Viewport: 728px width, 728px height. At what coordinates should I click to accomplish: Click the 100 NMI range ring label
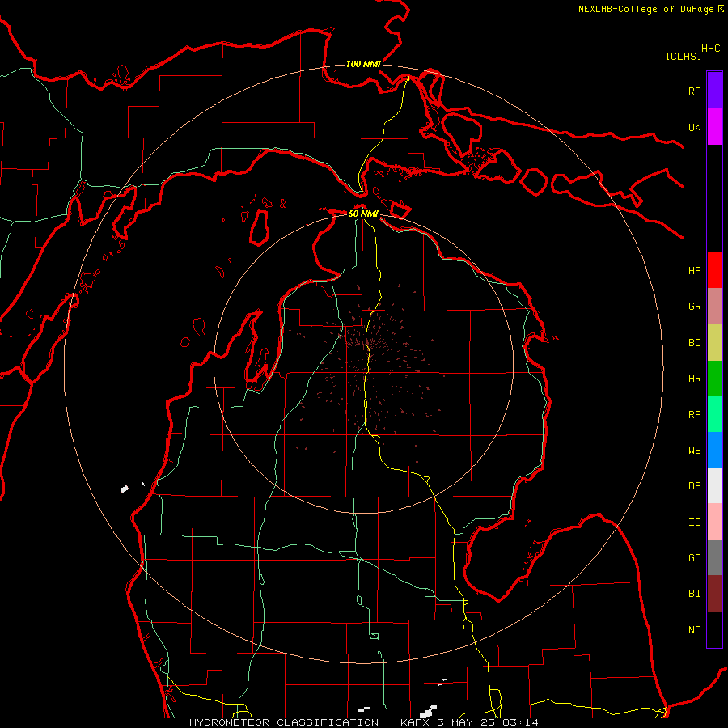coord(363,64)
